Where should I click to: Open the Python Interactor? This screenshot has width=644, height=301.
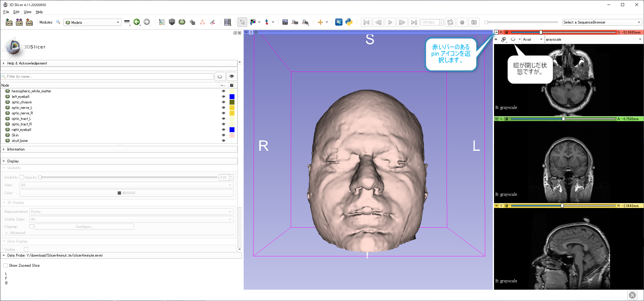point(349,22)
